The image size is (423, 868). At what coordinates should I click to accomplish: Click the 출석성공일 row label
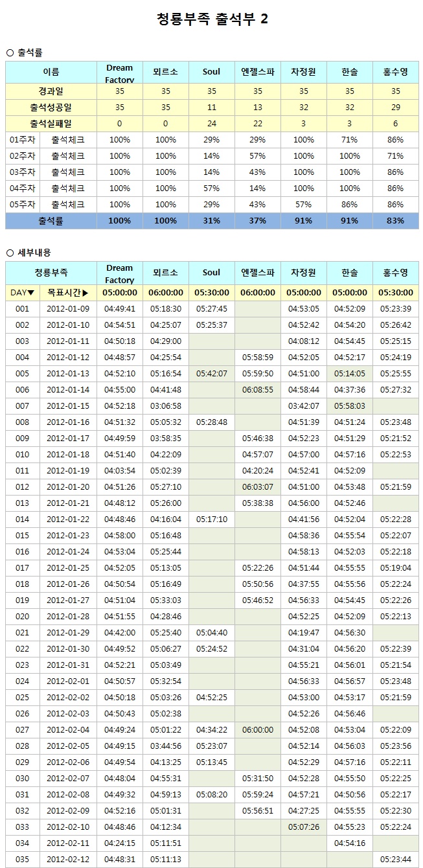51,108
